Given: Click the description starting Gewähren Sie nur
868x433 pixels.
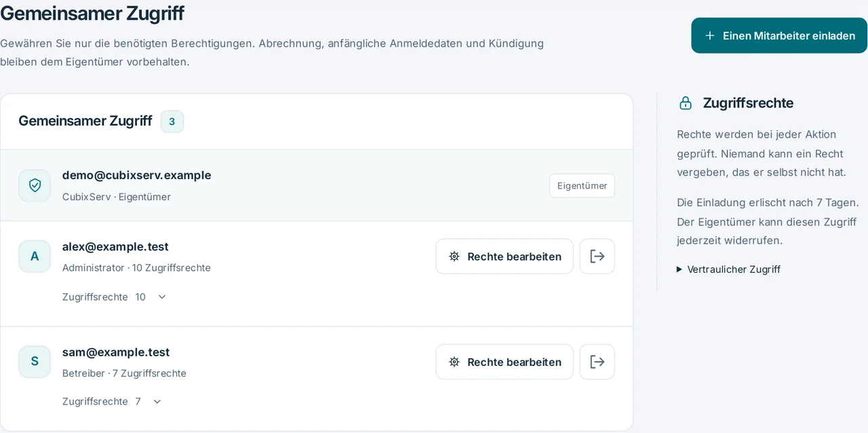Looking at the screenshot, I should [272, 52].
